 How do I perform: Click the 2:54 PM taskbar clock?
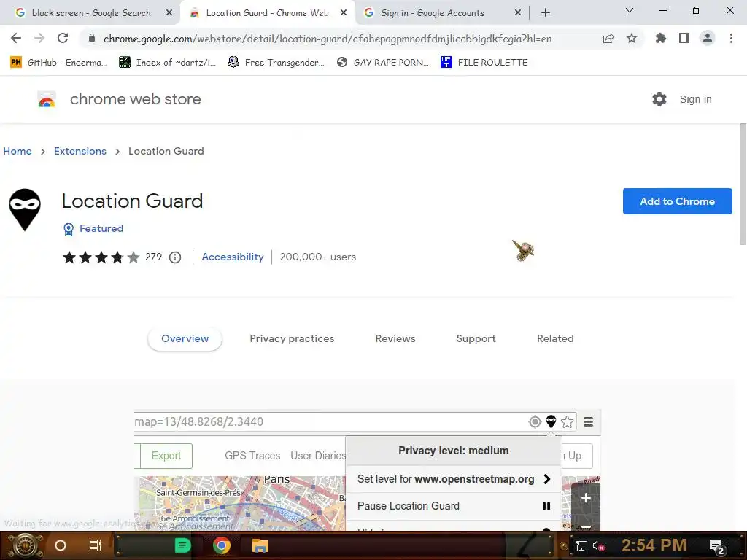click(654, 545)
